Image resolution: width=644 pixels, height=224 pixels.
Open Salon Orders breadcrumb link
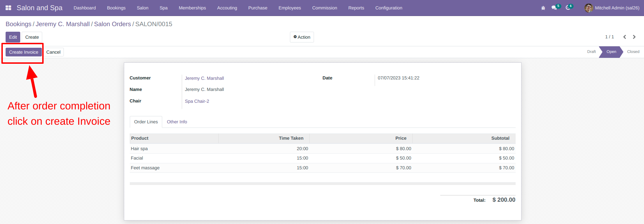click(x=112, y=24)
